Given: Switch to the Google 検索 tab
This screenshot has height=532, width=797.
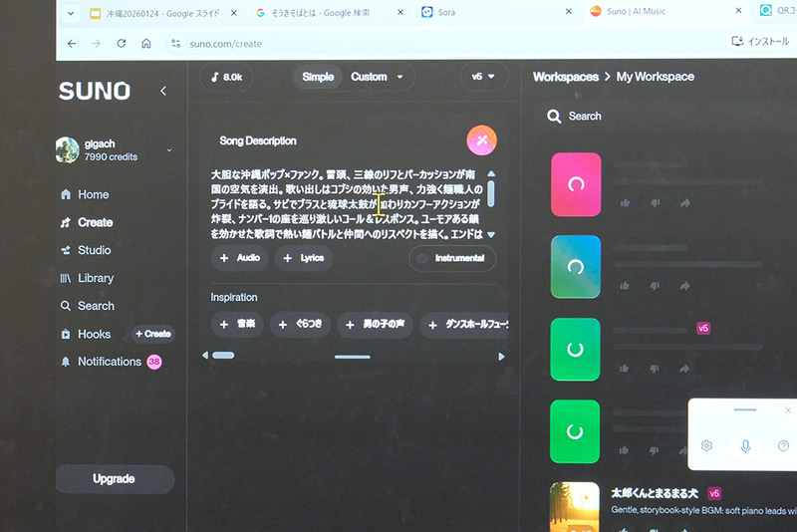Looking at the screenshot, I should pyautogui.click(x=320, y=13).
